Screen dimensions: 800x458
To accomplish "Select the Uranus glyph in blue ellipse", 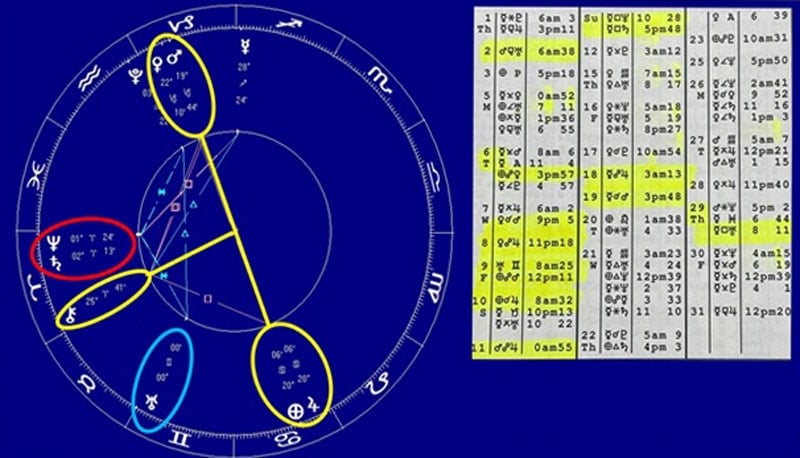I will (150, 402).
